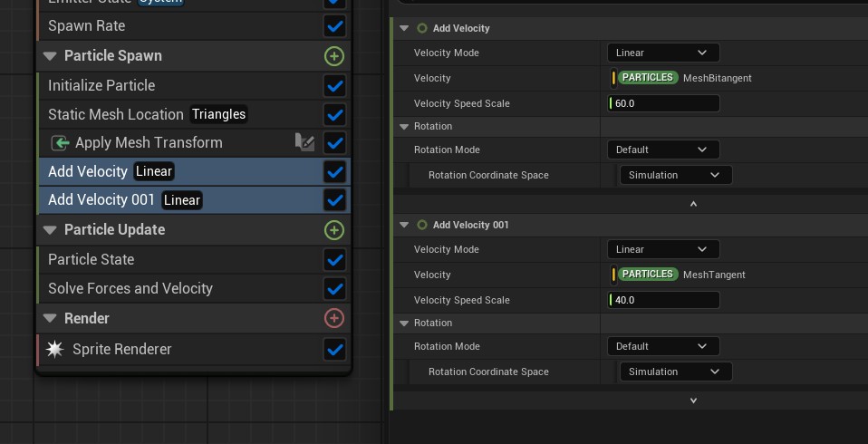Click the circle icon beside Add Velocity header
Viewport: 868px width, 444px height.
tap(421, 28)
